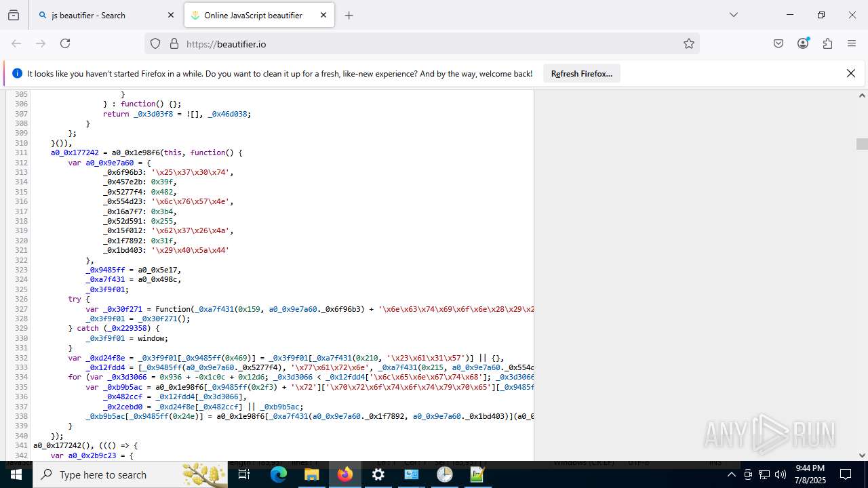
Task: Open the Settings gear on the taskbar
Action: [378, 474]
